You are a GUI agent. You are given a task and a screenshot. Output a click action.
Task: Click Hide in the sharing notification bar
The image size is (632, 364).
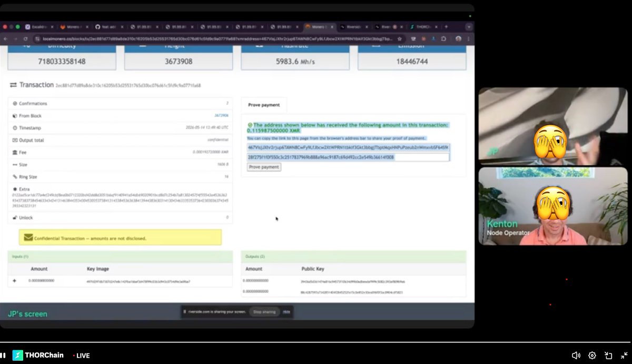287,312
